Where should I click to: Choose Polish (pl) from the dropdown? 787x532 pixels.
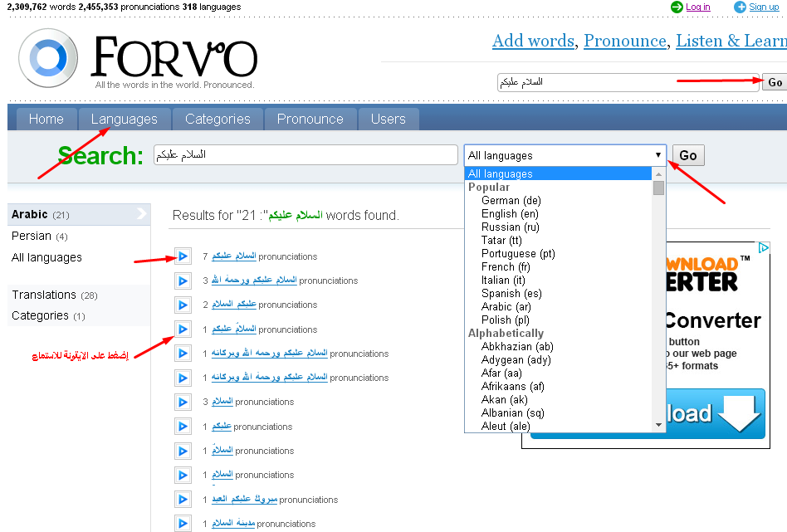tap(505, 320)
